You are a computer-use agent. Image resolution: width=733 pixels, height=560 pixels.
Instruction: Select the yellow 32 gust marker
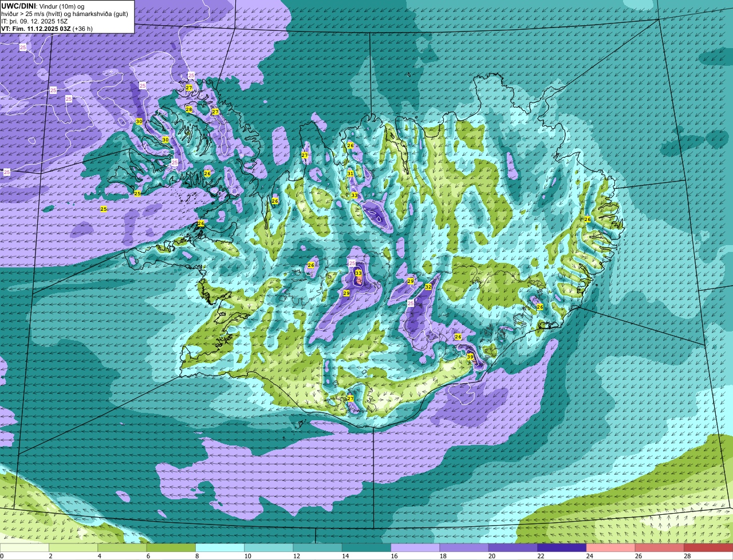click(x=428, y=287)
